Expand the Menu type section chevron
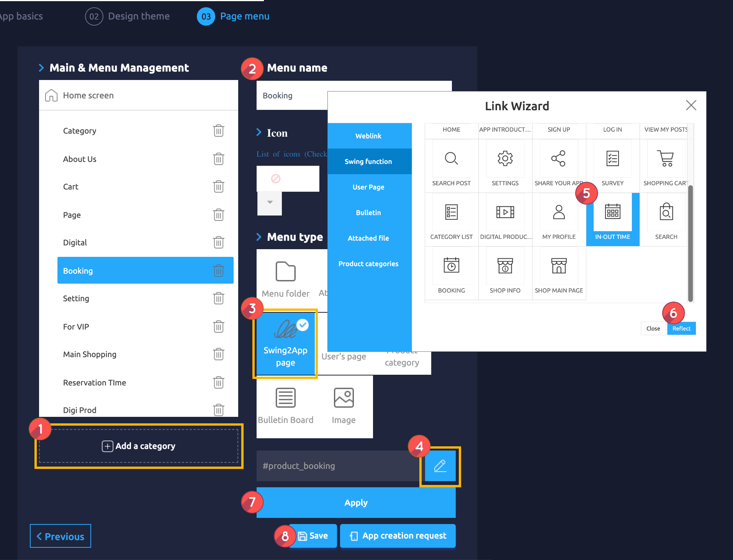 tap(259, 237)
